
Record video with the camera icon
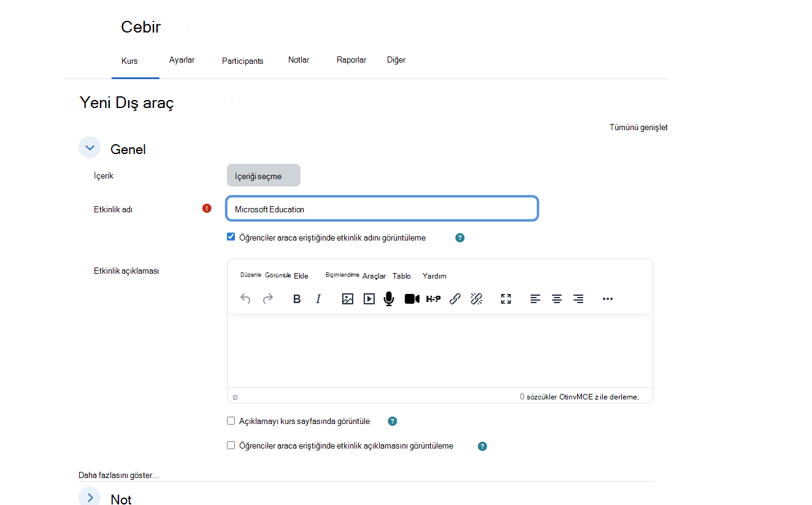[x=412, y=299]
